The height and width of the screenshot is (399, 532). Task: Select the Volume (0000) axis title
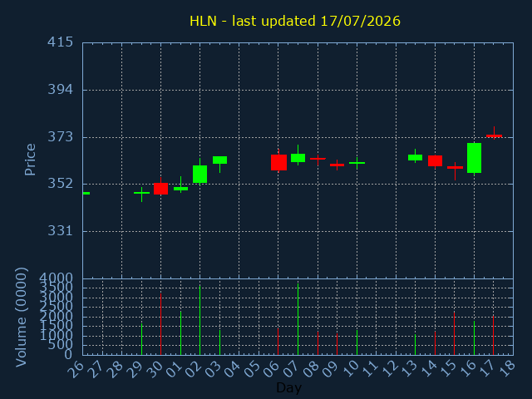click(21, 318)
